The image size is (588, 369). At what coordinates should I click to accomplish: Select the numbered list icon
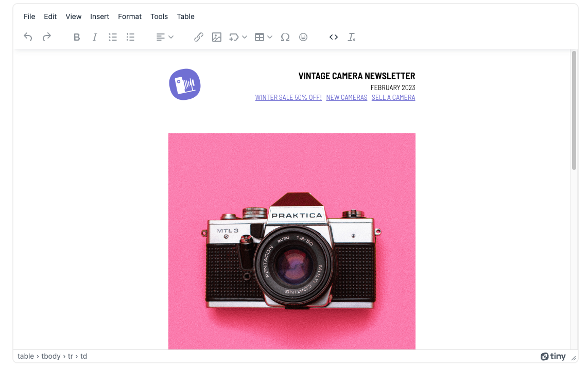point(130,37)
